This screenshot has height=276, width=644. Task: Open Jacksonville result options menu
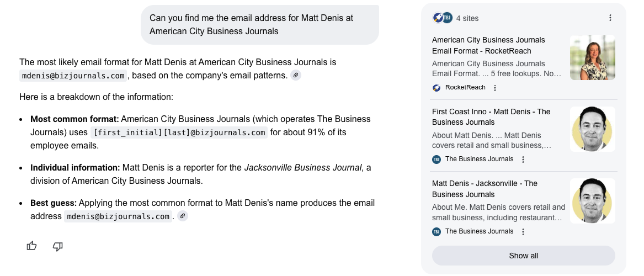[x=523, y=232]
